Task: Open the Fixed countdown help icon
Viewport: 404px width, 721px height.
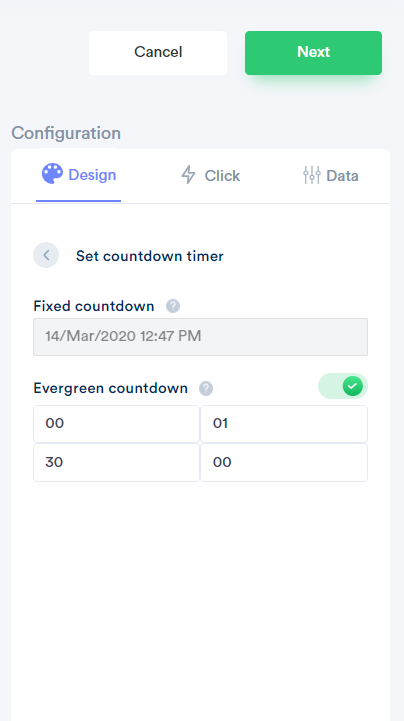Action: click(173, 306)
